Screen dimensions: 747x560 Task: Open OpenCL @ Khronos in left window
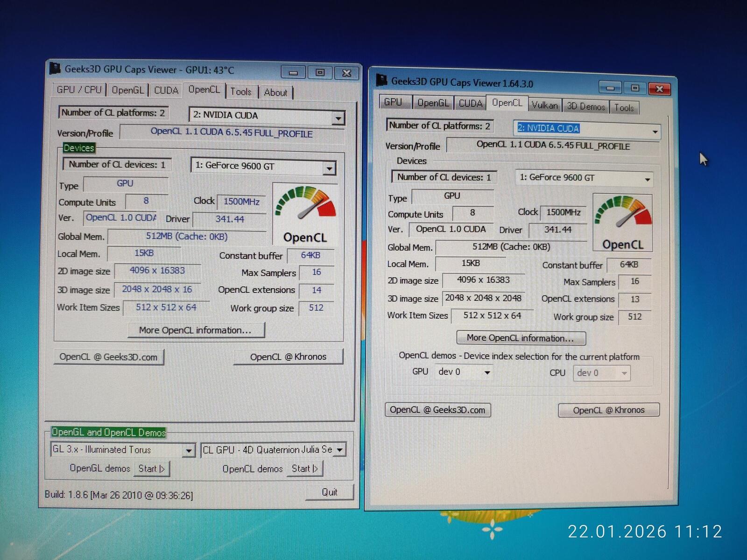pyautogui.click(x=288, y=357)
